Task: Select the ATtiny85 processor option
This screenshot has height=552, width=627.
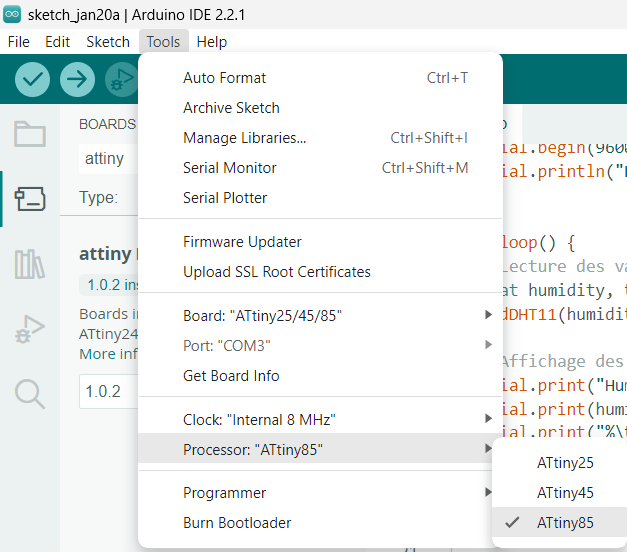Action: [565, 522]
